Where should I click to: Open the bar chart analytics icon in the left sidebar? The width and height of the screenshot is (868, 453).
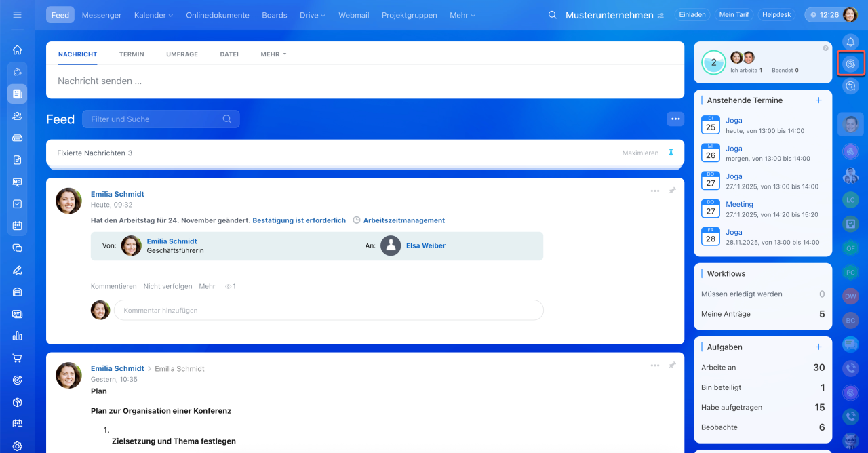pyautogui.click(x=17, y=336)
